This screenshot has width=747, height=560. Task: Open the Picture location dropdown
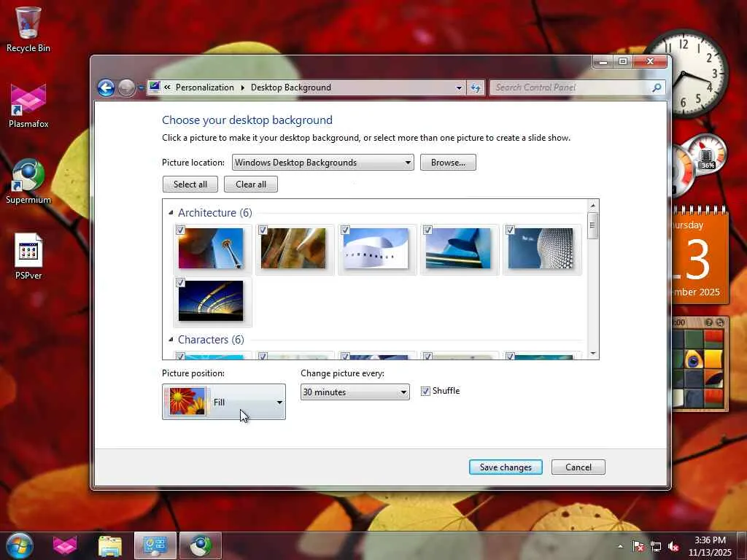[322, 163]
